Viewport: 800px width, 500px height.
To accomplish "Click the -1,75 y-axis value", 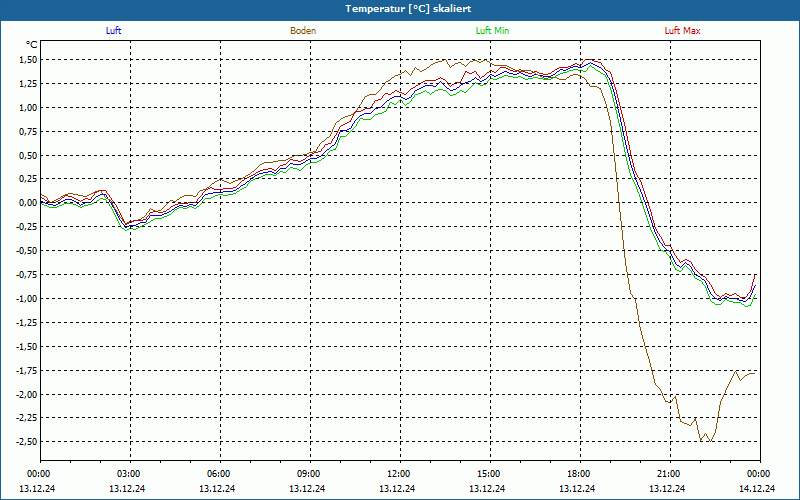I will pos(27,370).
